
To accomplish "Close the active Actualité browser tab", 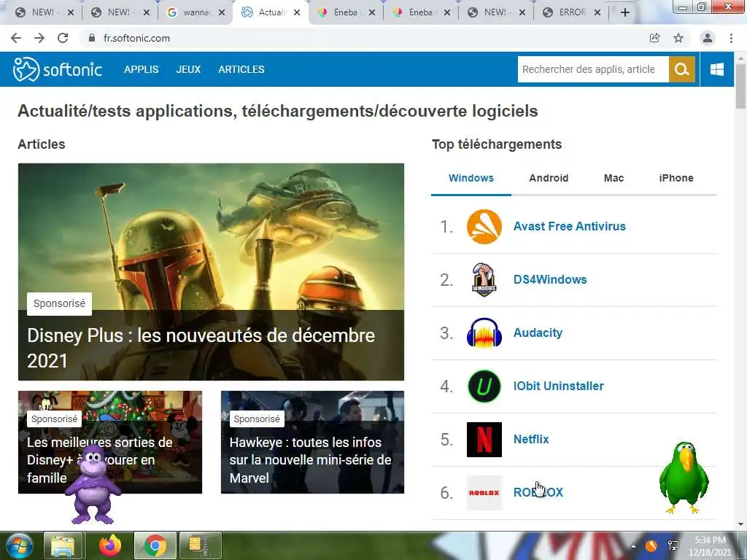I will click(297, 12).
